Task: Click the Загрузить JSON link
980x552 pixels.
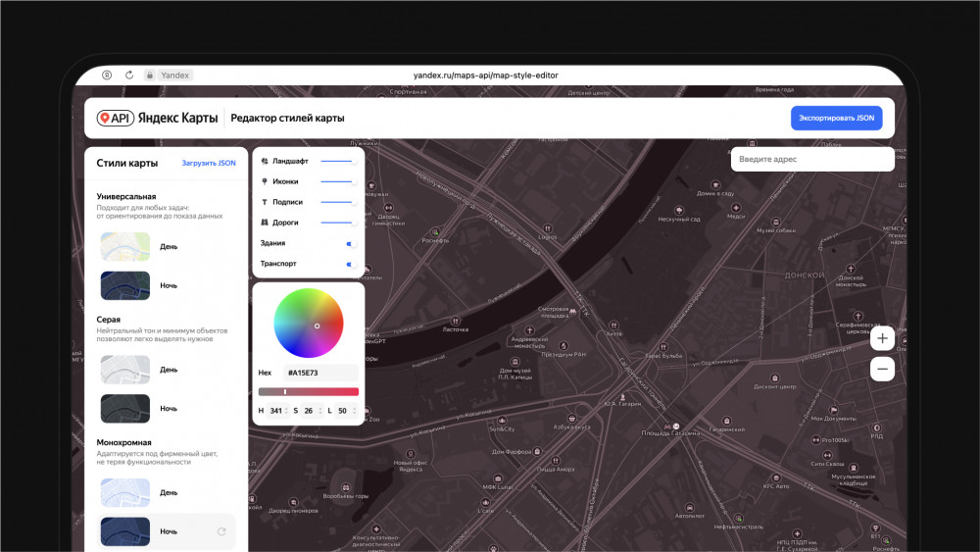Action: click(x=209, y=163)
